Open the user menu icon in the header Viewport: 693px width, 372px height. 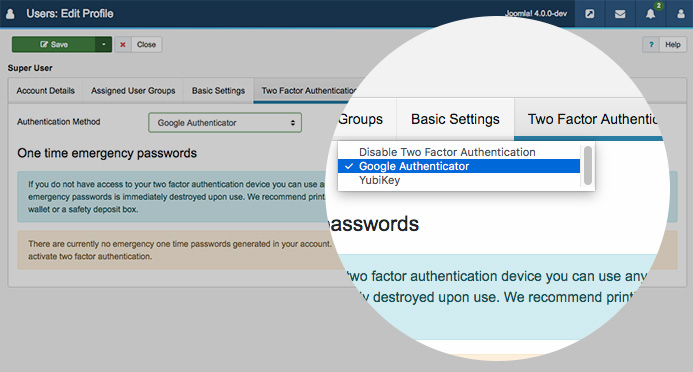pyautogui.click(x=681, y=14)
